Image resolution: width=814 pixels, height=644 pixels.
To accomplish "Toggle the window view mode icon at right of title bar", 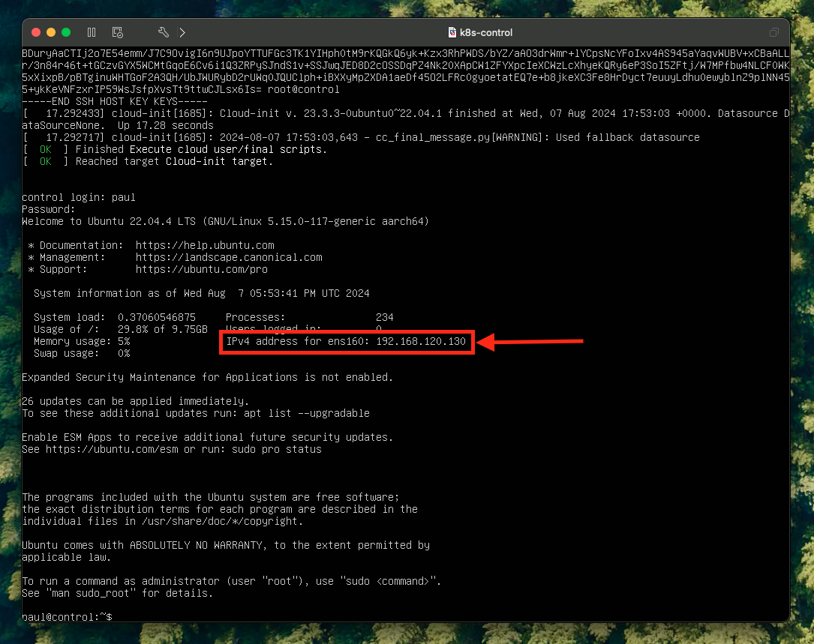I will (773, 32).
